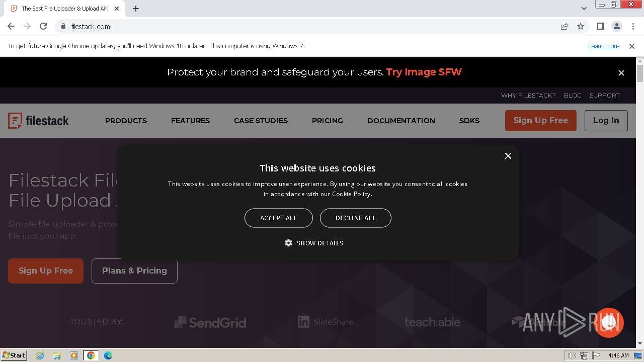Click the hero Sign Up Free button
644x362 pixels.
coord(46,271)
